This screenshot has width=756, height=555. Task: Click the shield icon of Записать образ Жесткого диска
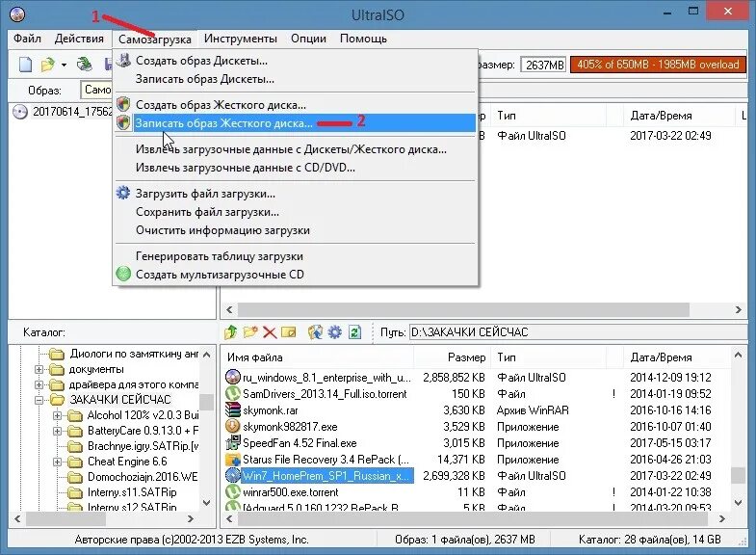coord(123,122)
